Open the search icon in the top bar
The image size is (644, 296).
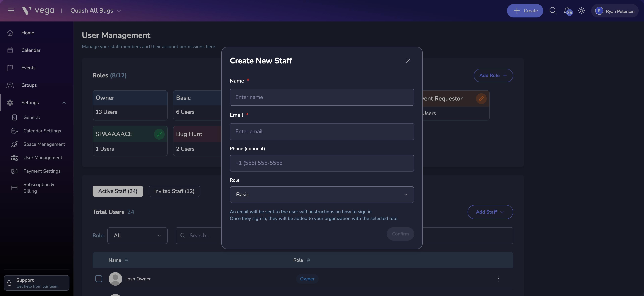coord(553,11)
